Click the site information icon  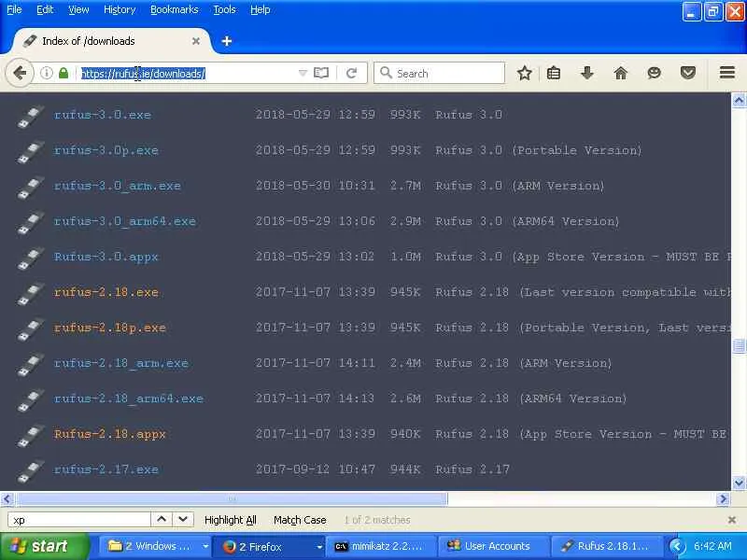pos(46,73)
